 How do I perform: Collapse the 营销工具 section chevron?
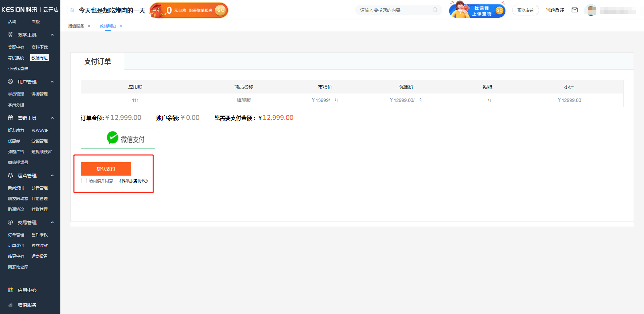click(52, 118)
